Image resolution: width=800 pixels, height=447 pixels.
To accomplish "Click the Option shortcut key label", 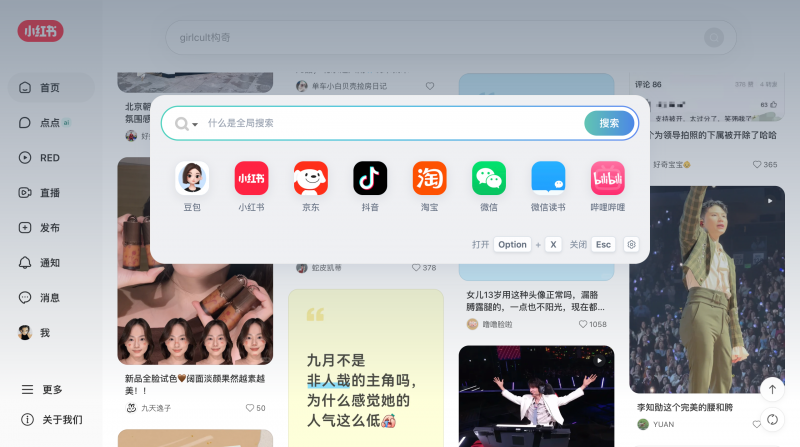I will pos(512,244).
